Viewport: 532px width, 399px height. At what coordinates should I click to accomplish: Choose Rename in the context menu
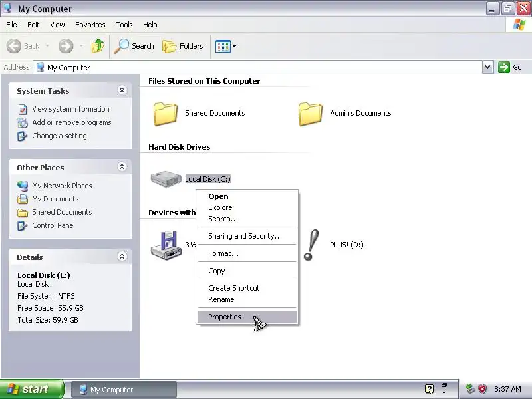(247, 300)
